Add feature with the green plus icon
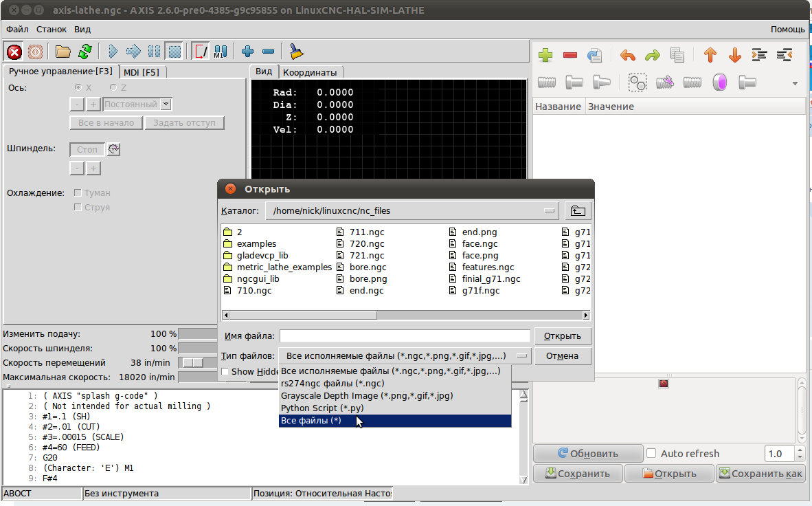This screenshot has width=812, height=506. click(x=545, y=55)
